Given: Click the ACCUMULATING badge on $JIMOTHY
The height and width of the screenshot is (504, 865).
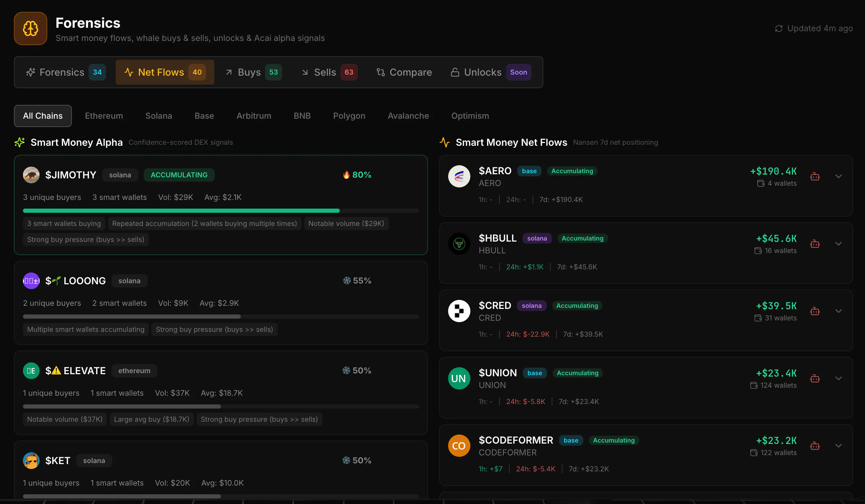Looking at the screenshot, I should (179, 175).
